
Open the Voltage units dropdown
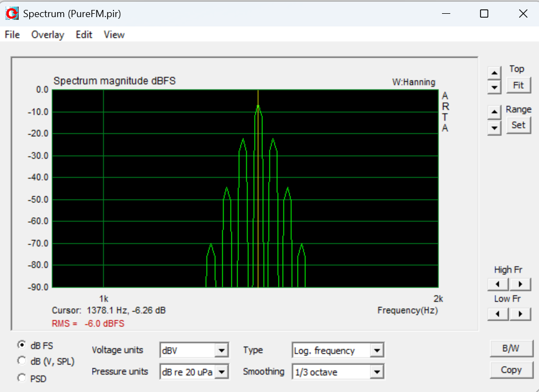click(194, 351)
